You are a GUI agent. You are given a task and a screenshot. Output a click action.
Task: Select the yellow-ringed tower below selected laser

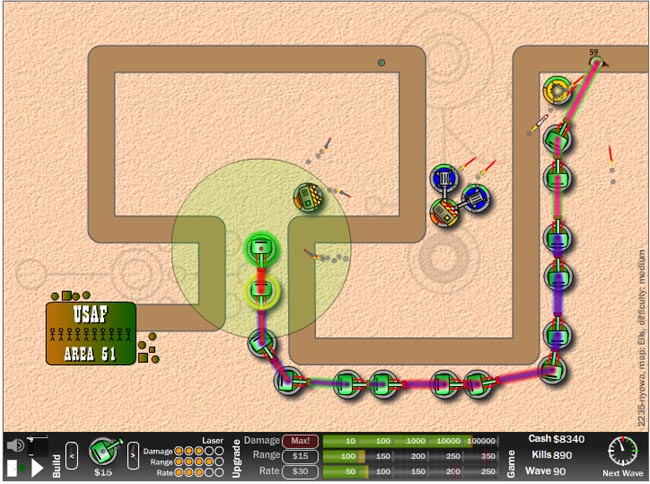(x=261, y=292)
